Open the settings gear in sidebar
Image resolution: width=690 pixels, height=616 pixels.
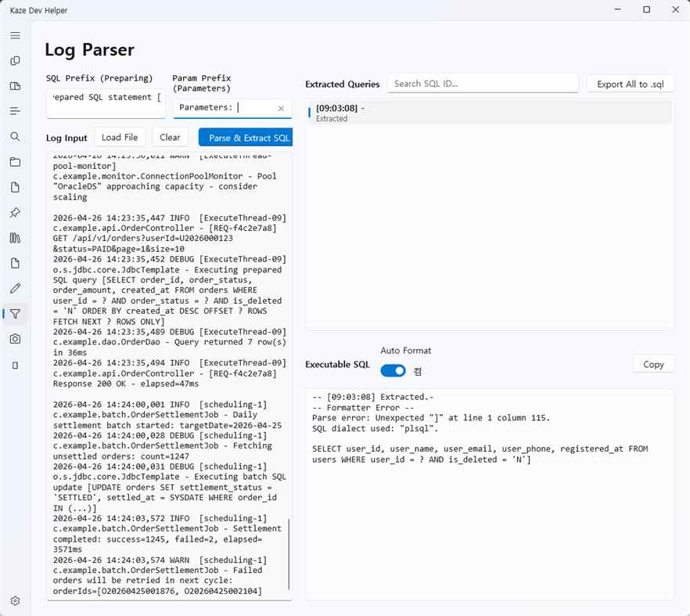[16, 600]
